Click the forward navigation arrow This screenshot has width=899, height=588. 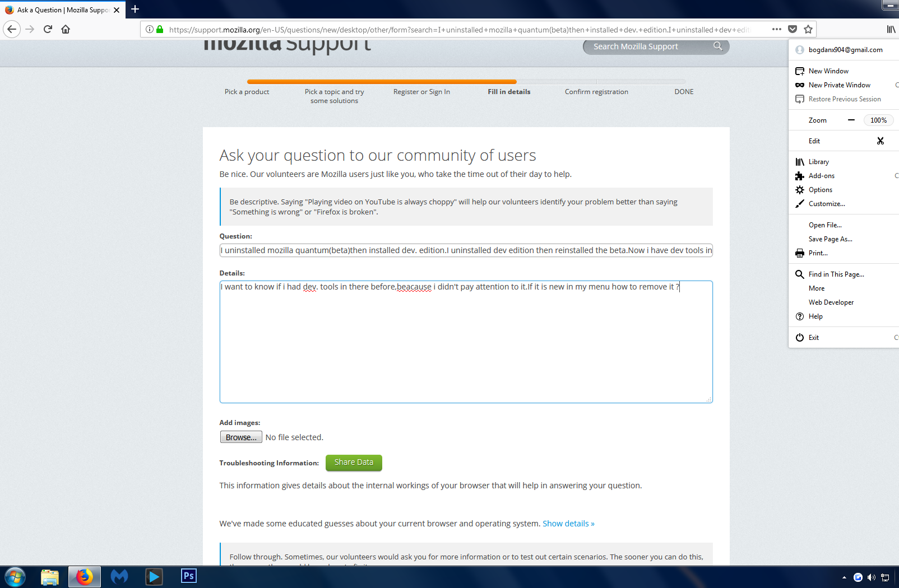[x=30, y=29]
